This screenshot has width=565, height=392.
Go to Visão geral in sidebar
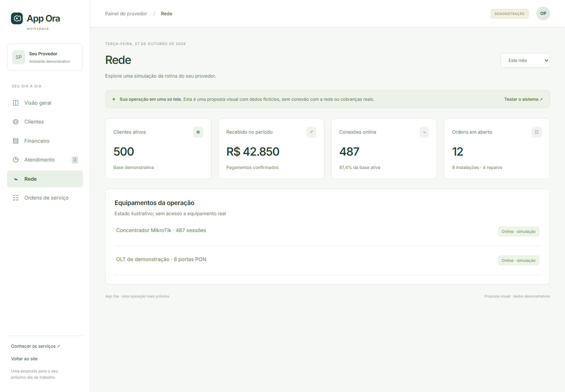coord(45,103)
